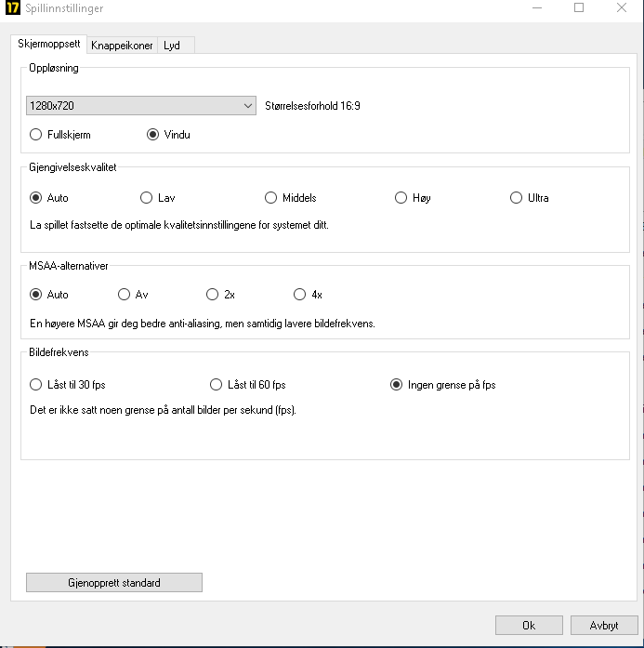Image resolution: width=644 pixels, height=648 pixels.
Task: Expand the 1280x720 resolution dropdown
Action: click(141, 106)
